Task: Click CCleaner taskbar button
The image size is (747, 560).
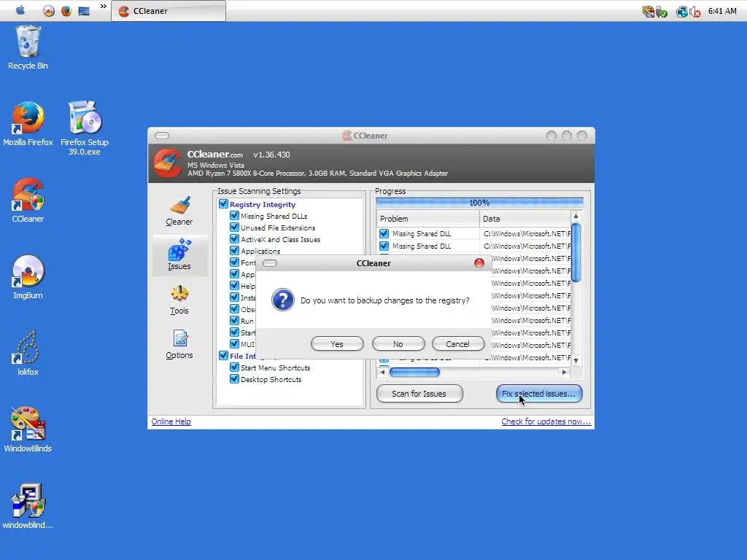Action: pos(169,11)
